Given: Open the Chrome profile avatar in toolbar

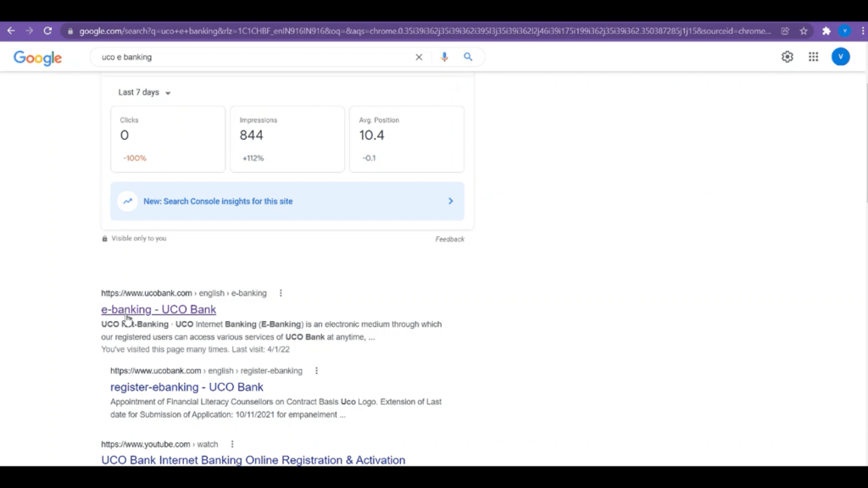Looking at the screenshot, I should pos(845,31).
